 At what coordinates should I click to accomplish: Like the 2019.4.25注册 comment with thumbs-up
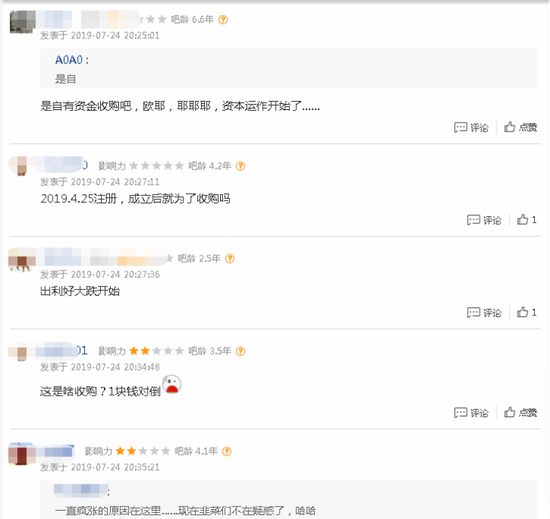526,220
